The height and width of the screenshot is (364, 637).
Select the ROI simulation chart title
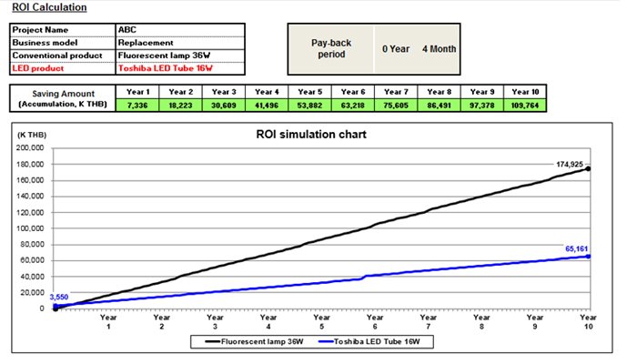click(x=311, y=135)
